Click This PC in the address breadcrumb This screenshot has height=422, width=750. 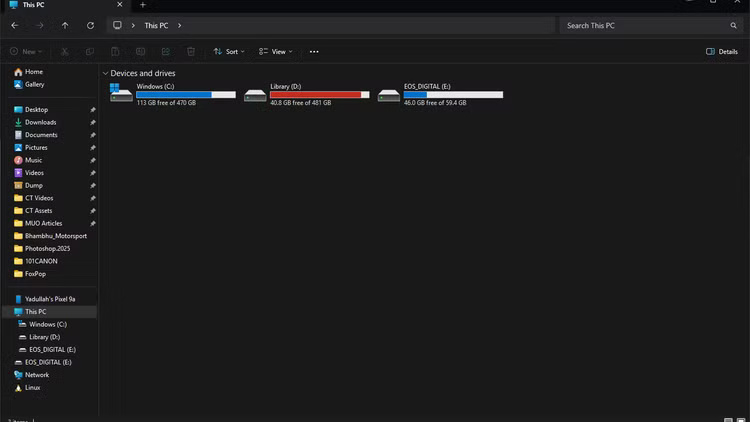tap(156, 25)
